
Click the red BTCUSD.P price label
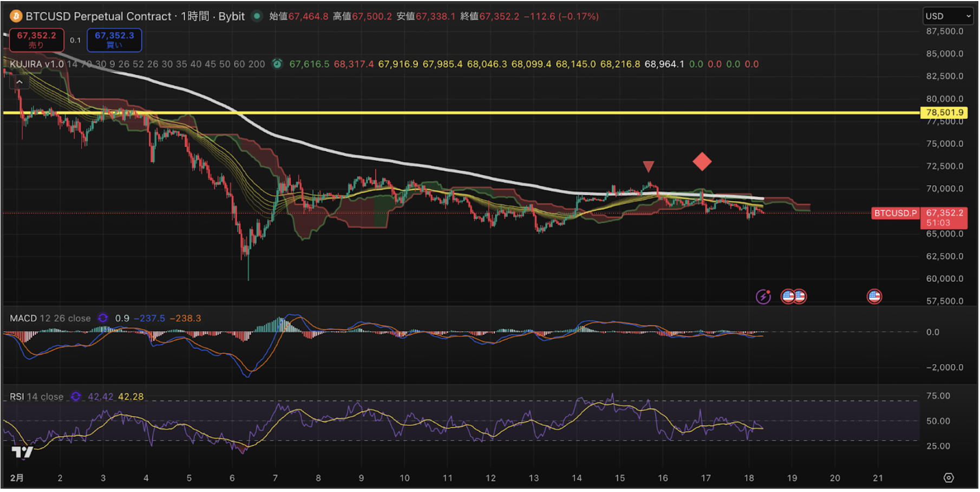click(896, 213)
